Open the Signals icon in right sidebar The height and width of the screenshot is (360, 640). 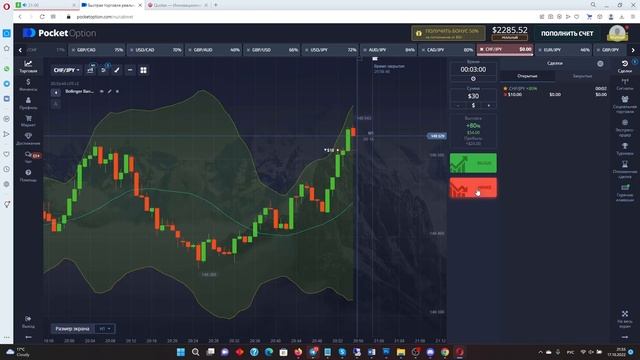[x=624, y=84]
